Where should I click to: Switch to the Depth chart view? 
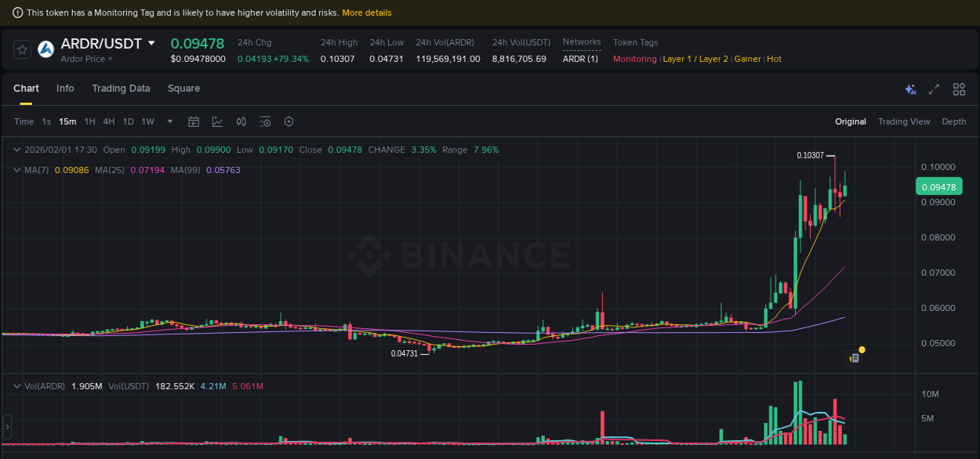pyautogui.click(x=954, y=121)
